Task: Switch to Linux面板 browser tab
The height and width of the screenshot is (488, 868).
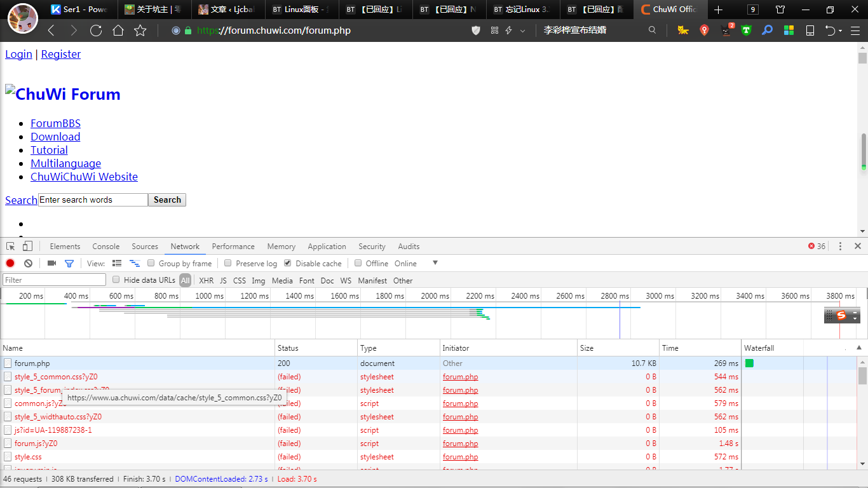Action: (x=301, y=10)
